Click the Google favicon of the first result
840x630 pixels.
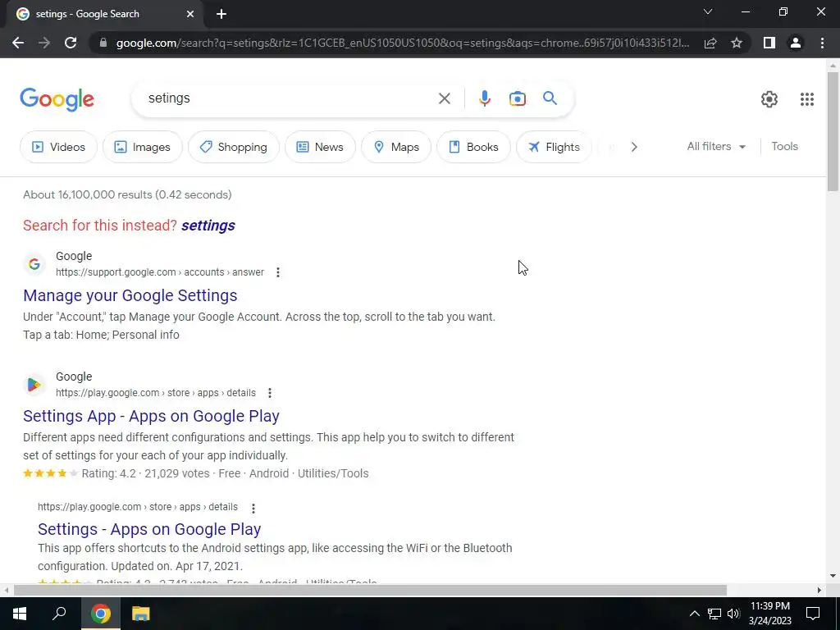pos(34,264)
